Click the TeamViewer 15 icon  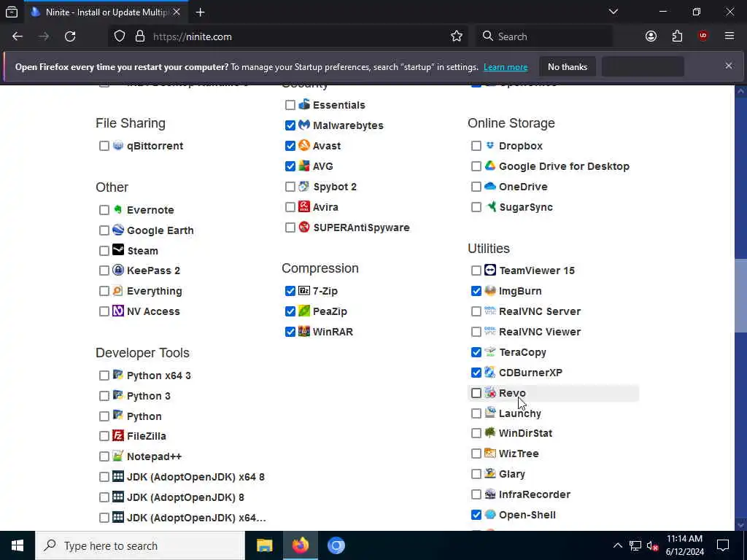click(489, 270)
